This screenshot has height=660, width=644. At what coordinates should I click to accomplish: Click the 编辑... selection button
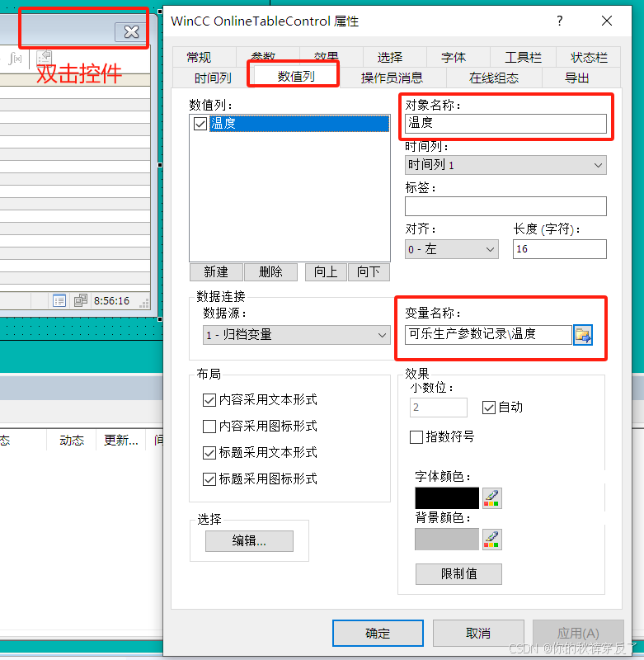click(x=249, y=541)
